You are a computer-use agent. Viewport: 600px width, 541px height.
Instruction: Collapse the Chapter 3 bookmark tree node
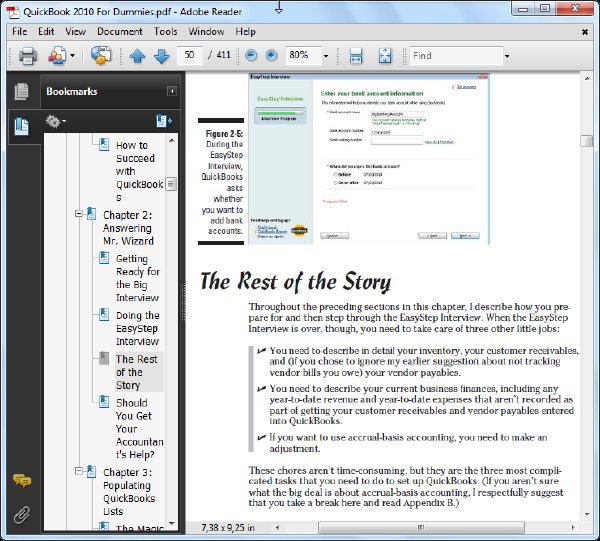click(79, 471)
